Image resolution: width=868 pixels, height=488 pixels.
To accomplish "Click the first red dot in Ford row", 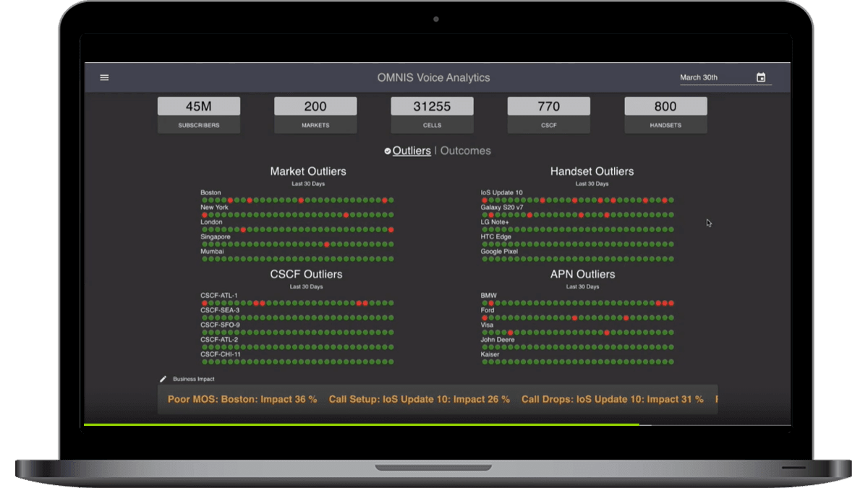I will pos(485,318).
